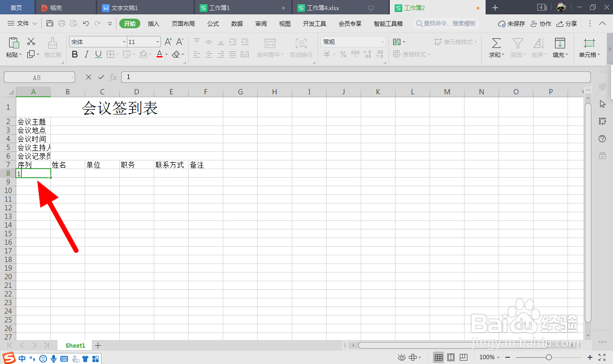
Task: Open the font size dropdown 11
Action: coord(158,42)
